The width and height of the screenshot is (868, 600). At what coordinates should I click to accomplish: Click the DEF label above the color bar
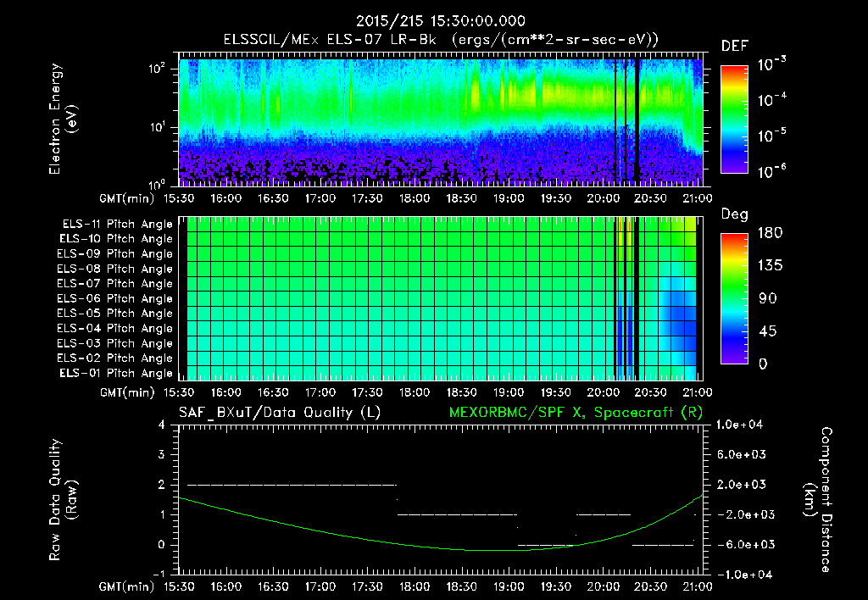pyautogui.click(x=735, y=47)
